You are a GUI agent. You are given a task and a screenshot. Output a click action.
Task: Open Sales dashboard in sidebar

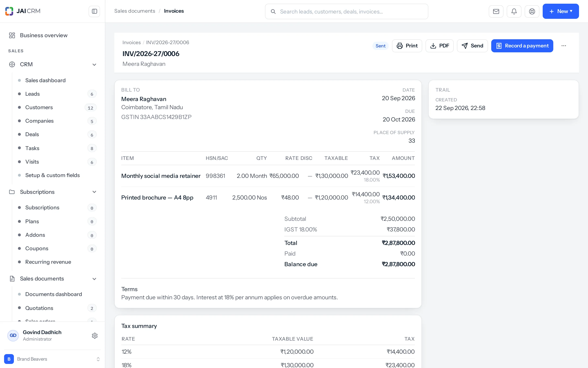tap(45, 80)
